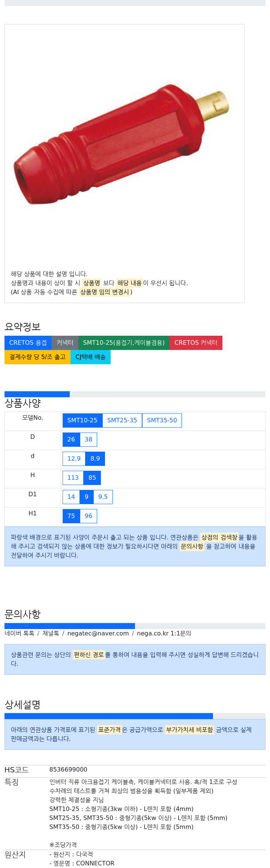Click the green SMT10-25(용접기,케이블겸용) tag
This screenshot has width=270, height=868.
click(x=124, y=343)
